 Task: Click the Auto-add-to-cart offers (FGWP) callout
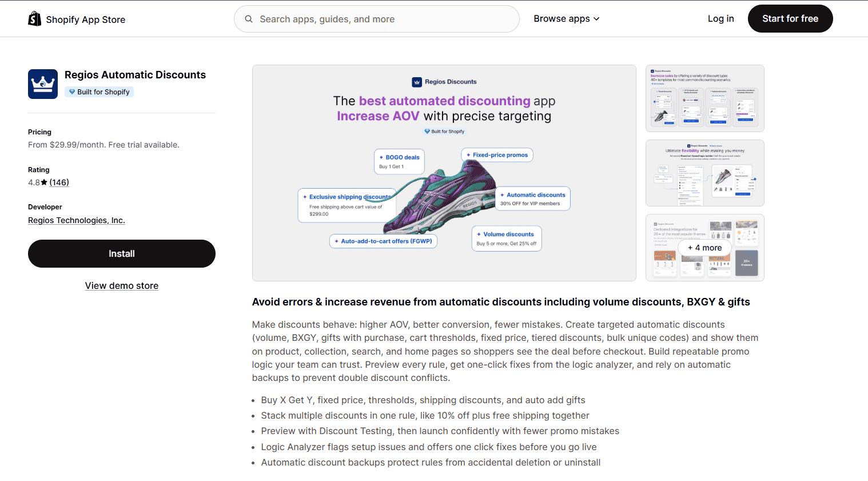pyautogui.click(x=383, y=241)
